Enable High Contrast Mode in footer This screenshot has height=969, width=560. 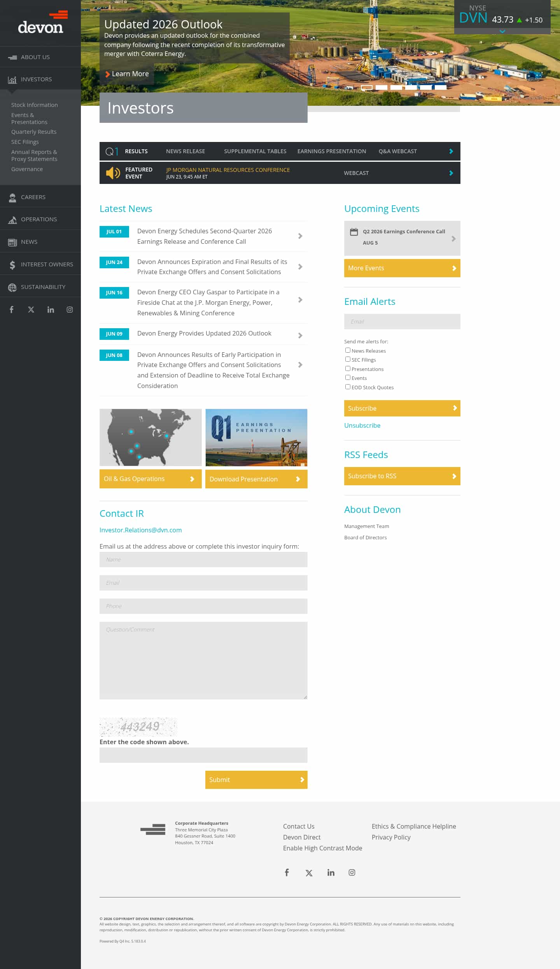point(322,848)
